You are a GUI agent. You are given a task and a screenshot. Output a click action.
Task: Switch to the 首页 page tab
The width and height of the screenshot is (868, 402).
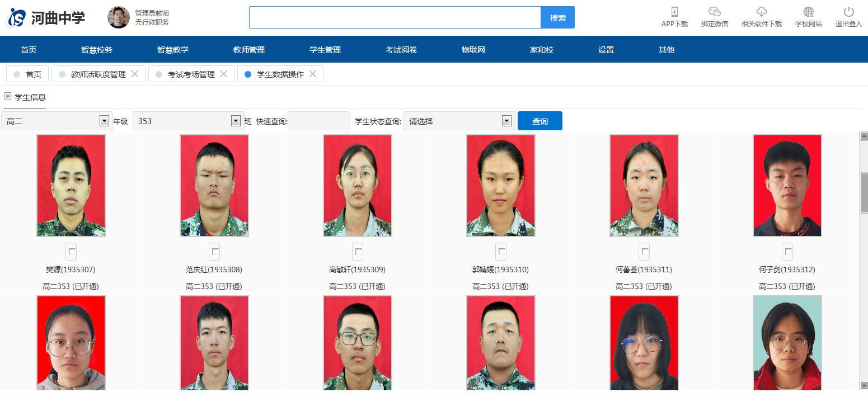pos(27,74)
